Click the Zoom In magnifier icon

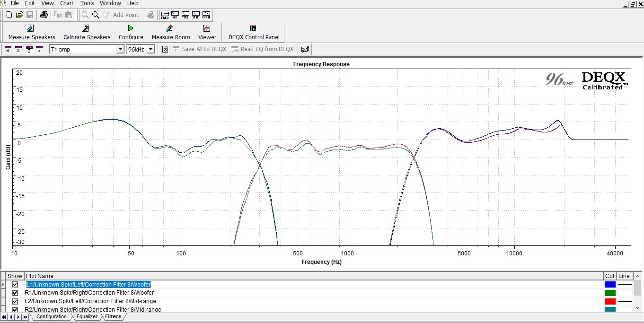[96, 15]
